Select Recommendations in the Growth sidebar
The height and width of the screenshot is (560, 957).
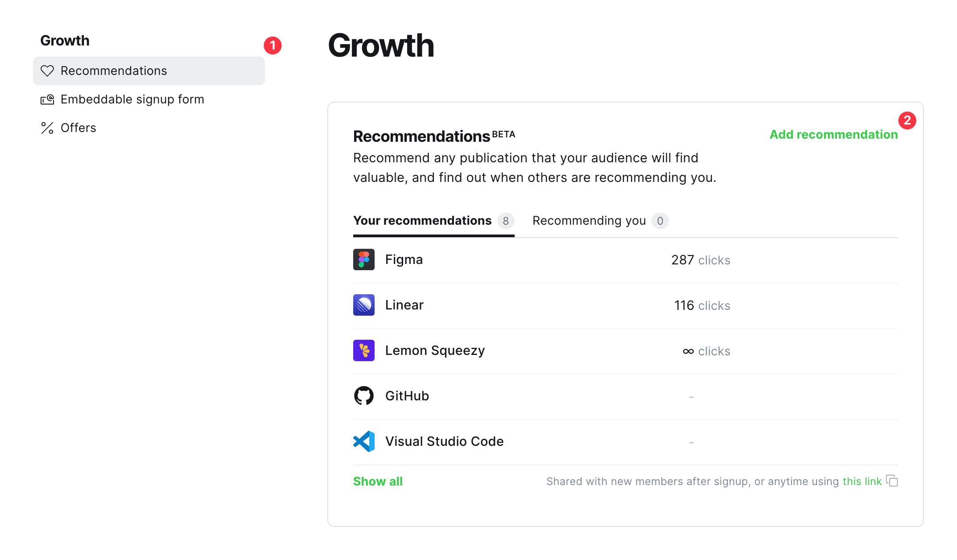114,70
